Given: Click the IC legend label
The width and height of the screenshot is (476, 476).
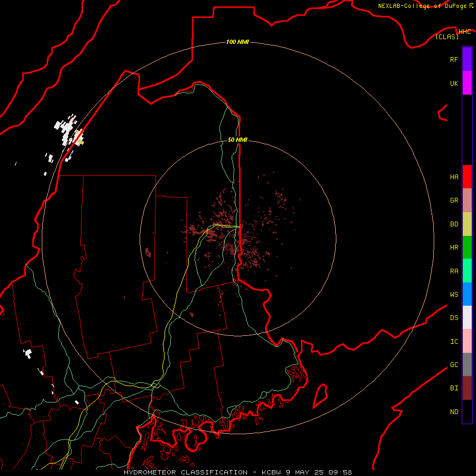Looking at the screenshot, I should 454,342.
